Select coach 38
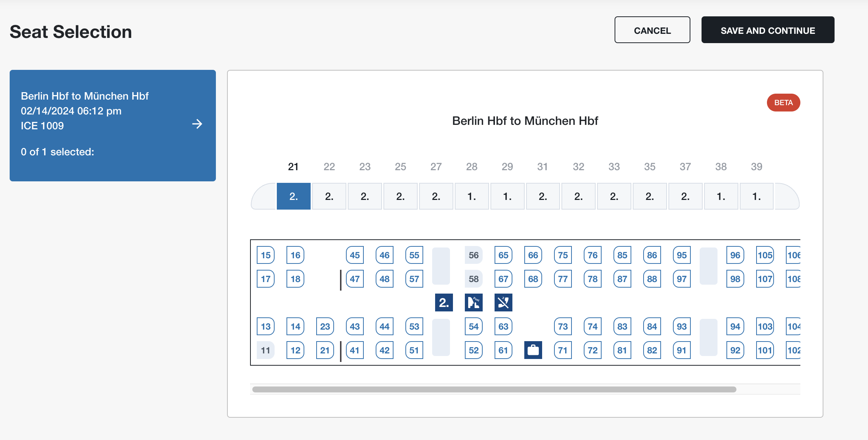 click(721, 196)
